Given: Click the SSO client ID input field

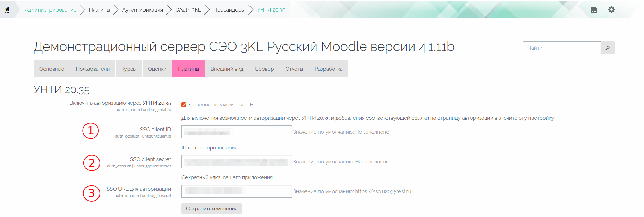Looking at the screenshot, I should tap(237, 132).
